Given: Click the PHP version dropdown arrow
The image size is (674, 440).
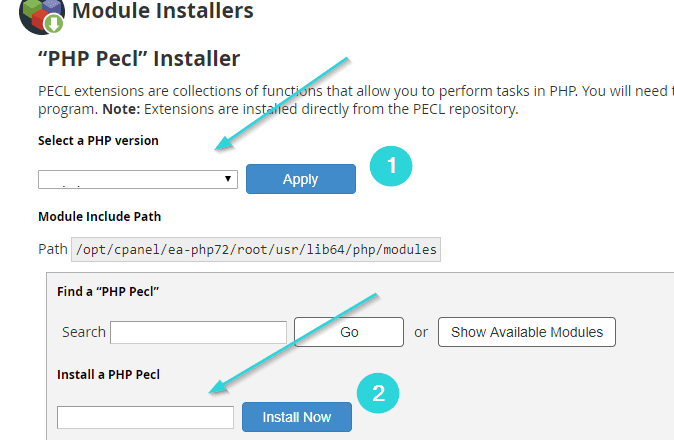Looking at the screenshot, I should click(228, 179).
